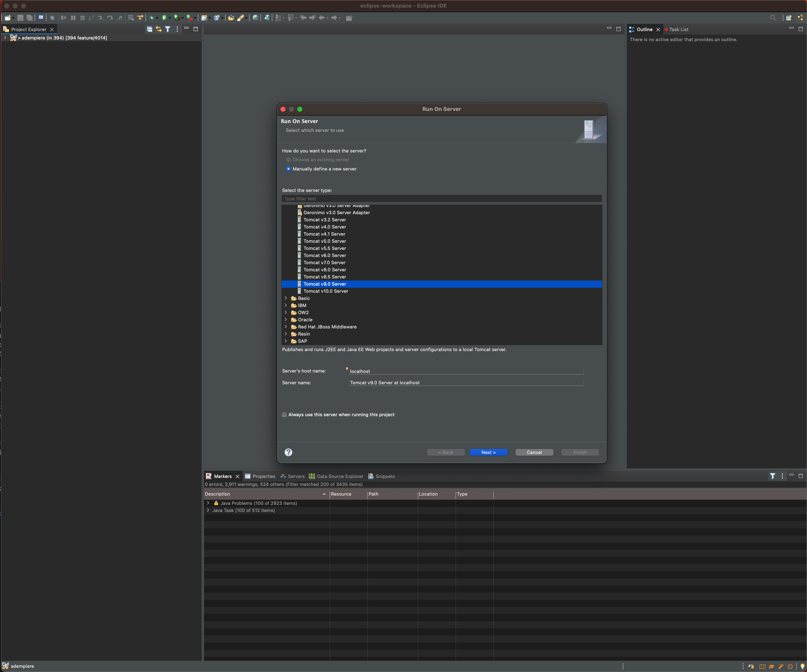This screenshot has width=807, height=672.
Task: Type in the server type filter field
Action: point(441,198)
